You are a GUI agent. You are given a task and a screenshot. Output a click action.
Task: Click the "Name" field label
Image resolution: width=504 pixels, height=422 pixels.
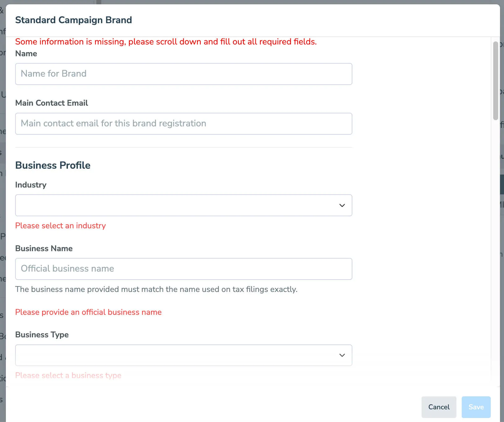coord(26,54)
